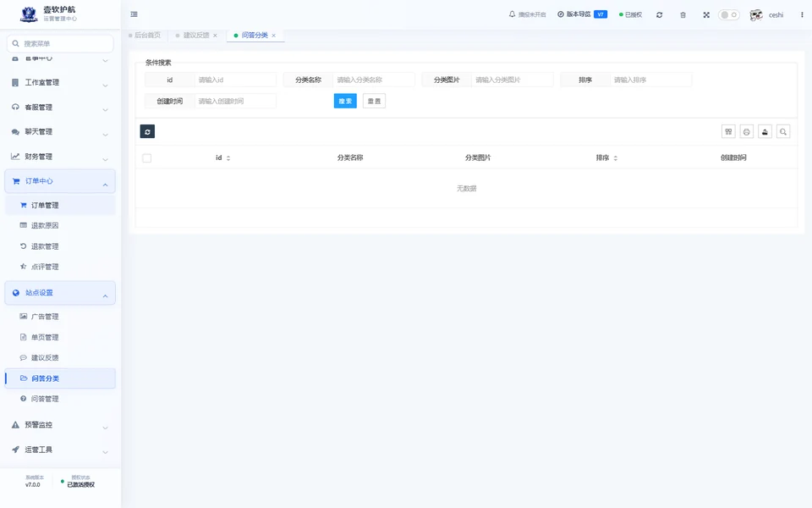Click the blue 搜索 button
Image resolution: width=812 pixels, height=508 pixels.
point(345,101)
